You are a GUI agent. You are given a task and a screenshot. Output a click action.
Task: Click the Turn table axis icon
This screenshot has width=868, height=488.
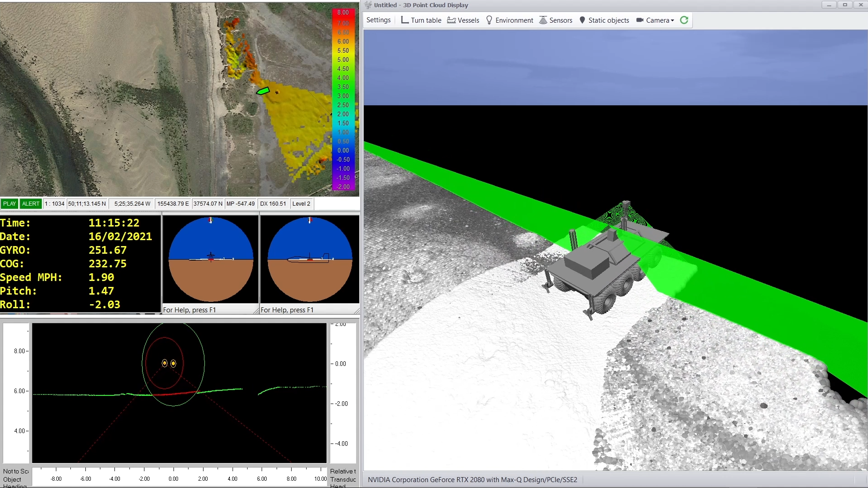(404, 20)
